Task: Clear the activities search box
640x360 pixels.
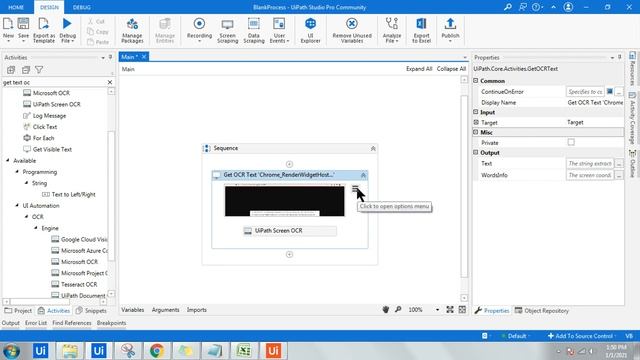Action: click(110, 82)
